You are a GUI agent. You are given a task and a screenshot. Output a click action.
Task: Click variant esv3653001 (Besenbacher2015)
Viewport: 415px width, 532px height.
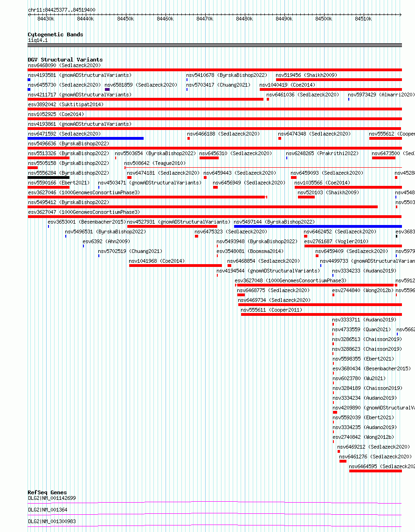tap(87, 222)
